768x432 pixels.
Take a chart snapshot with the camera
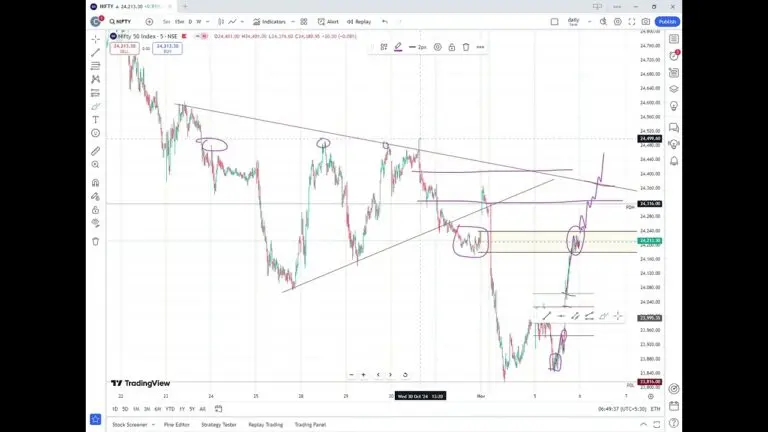pyautogui.click(x=646, y=22)
